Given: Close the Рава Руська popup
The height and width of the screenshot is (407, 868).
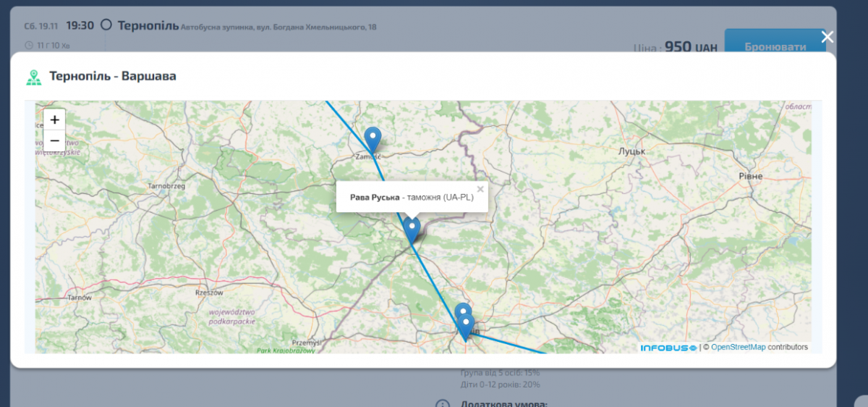Looking at the screenshot, I should click(x=480, y=189).
